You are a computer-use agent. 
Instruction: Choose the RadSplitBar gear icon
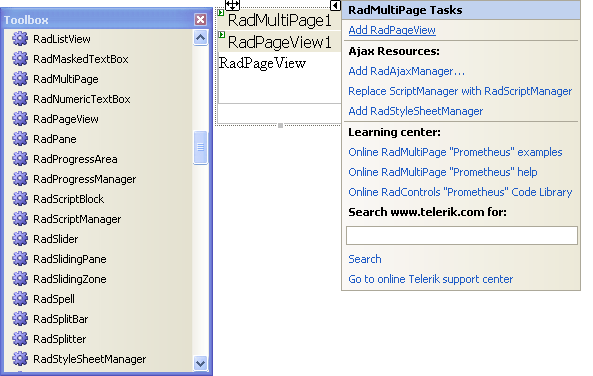pos(20,319)
